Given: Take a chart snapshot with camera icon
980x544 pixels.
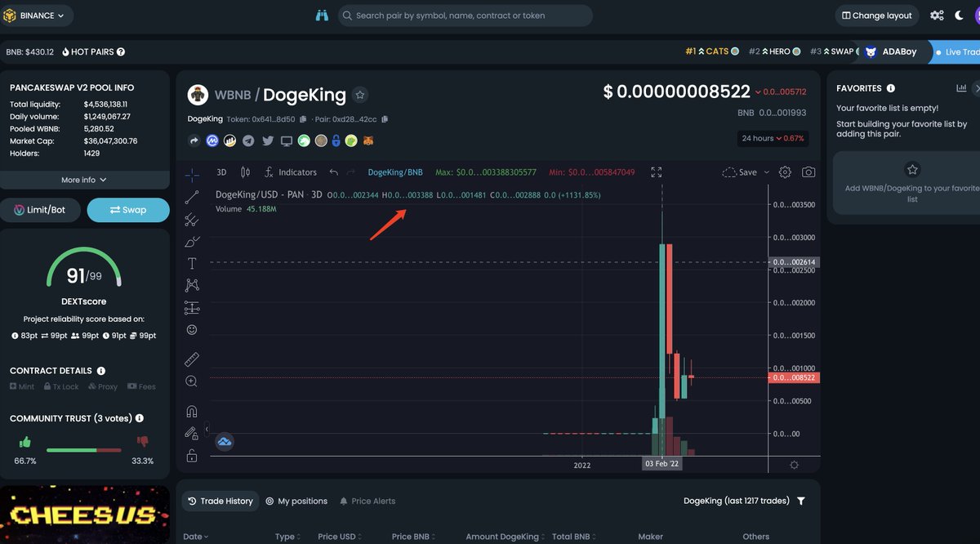Looking at the screenshot, I should [808, 172].
